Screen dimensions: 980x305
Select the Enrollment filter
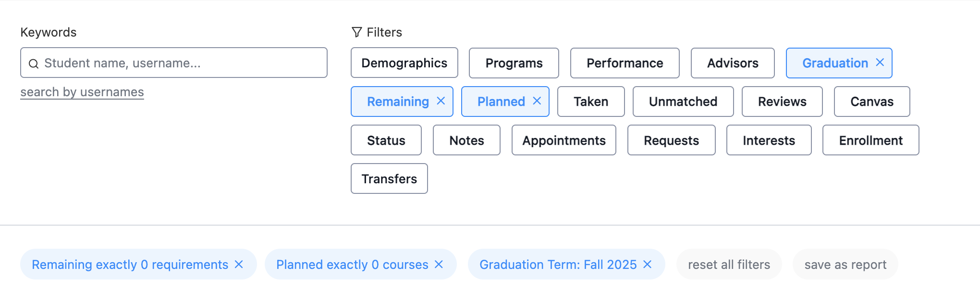point(870,140)
